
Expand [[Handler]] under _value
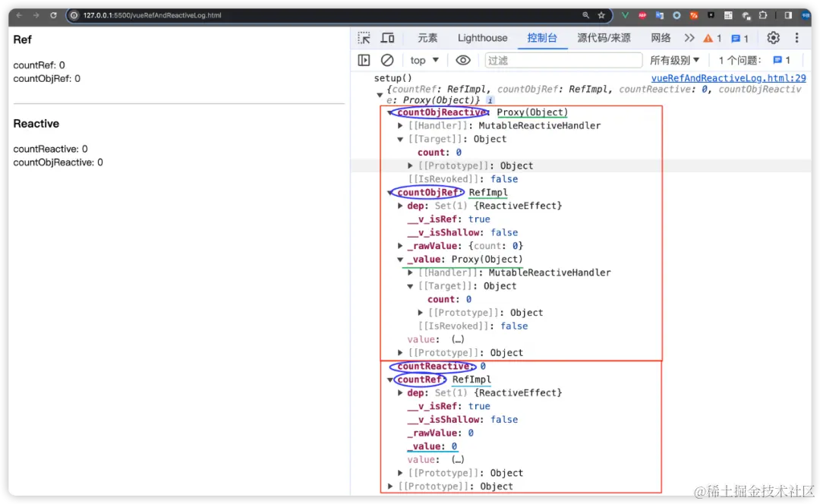(x=411, y=272)
